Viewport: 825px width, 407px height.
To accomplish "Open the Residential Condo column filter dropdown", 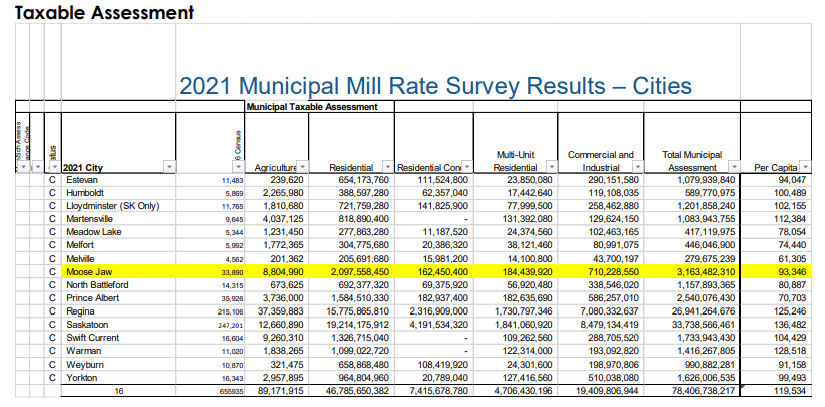I will 467,167.
